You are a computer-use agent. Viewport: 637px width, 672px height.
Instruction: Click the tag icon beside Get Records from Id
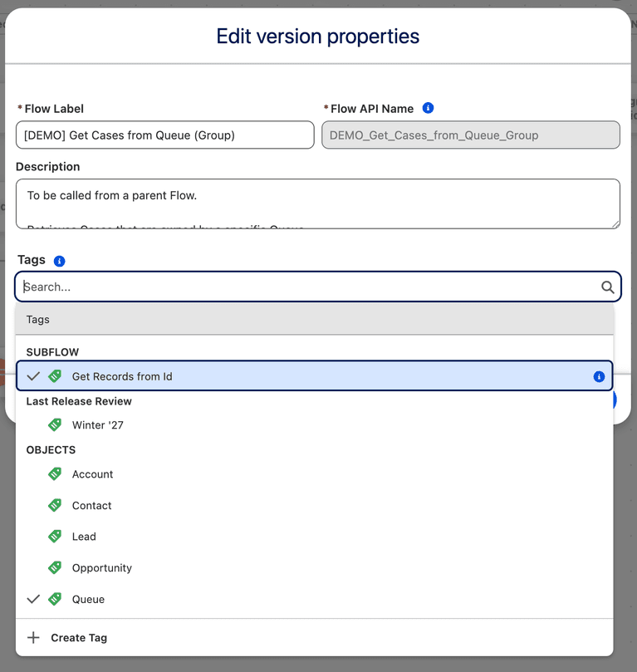(x=55, y=375)
